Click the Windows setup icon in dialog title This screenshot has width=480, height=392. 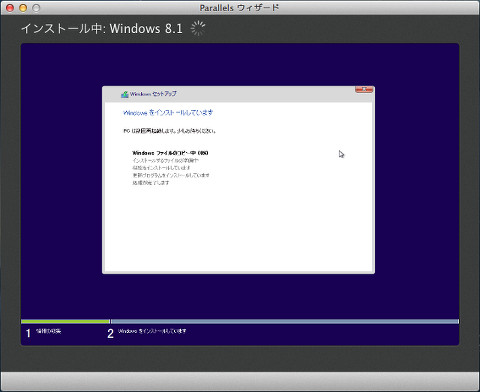click(x=125, y=94)
